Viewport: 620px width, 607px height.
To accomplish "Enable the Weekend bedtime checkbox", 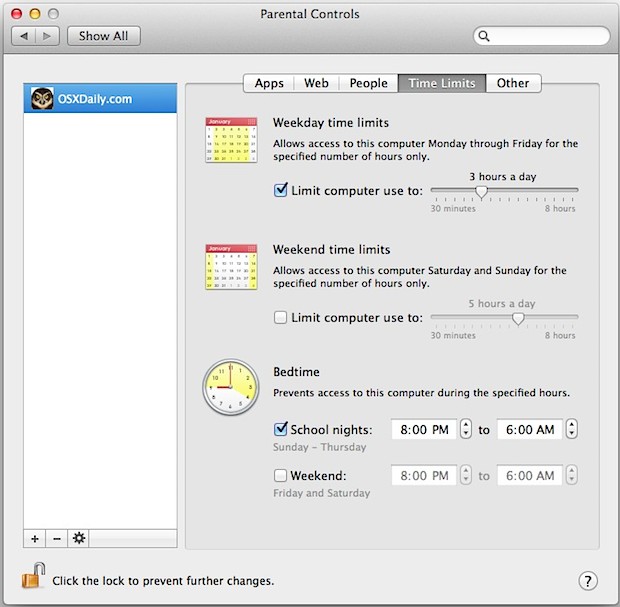I will coord(280,475).
